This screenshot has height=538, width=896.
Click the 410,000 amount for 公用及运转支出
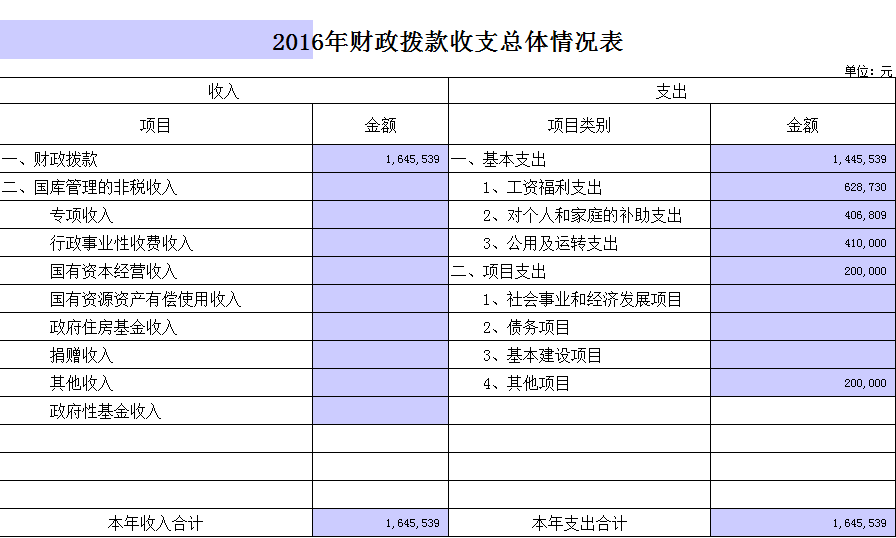pyautogui.click(x=802, y=243)
